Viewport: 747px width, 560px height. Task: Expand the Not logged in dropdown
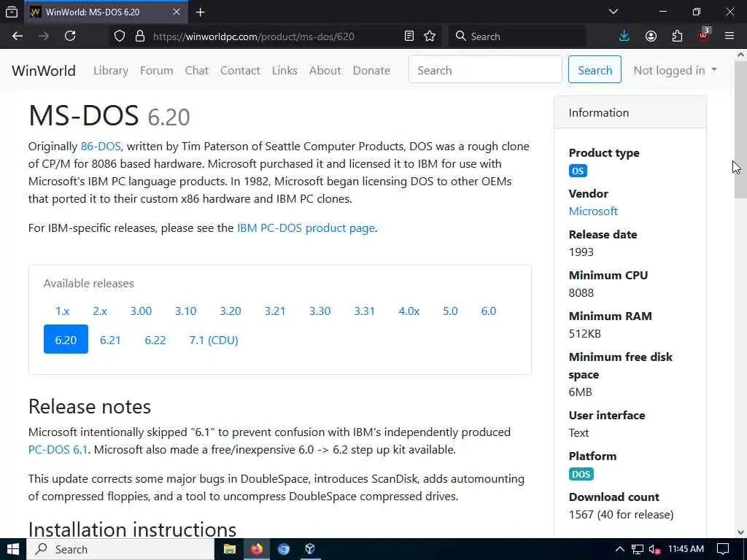coord(675,71)
